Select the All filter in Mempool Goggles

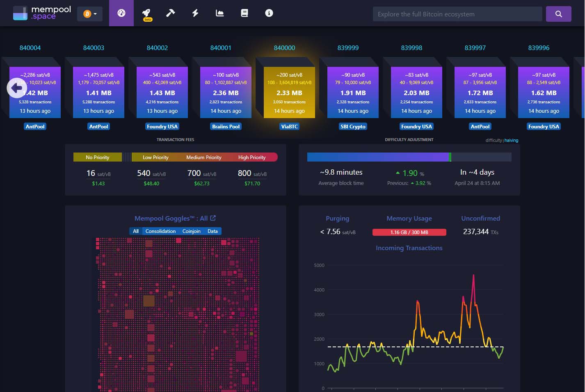[x=136, y=231]
